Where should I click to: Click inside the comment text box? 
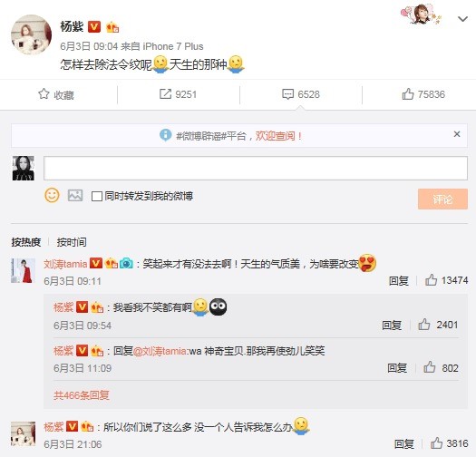click(x=256, y=168)
